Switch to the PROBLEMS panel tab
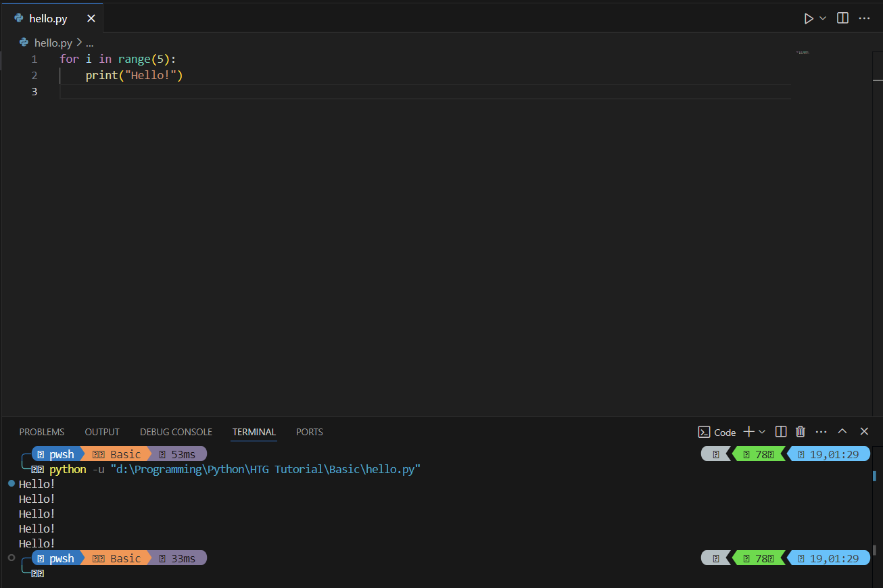This screenshot has height=588, width=883. [42, 432]
